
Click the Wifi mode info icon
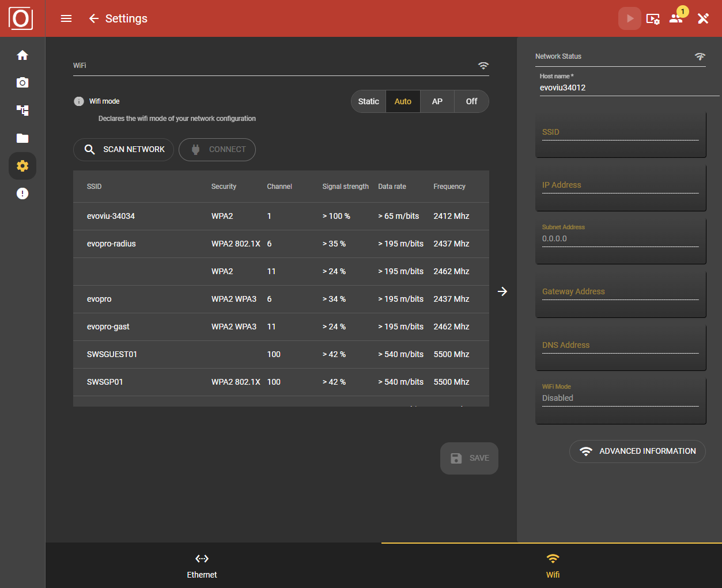tap(79, 101)
